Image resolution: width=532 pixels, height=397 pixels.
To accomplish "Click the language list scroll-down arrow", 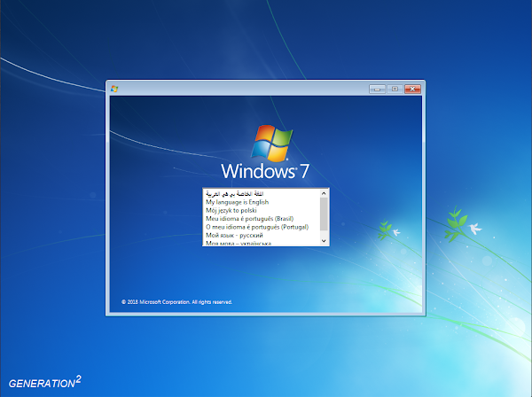I will click(x=324, y=241).
